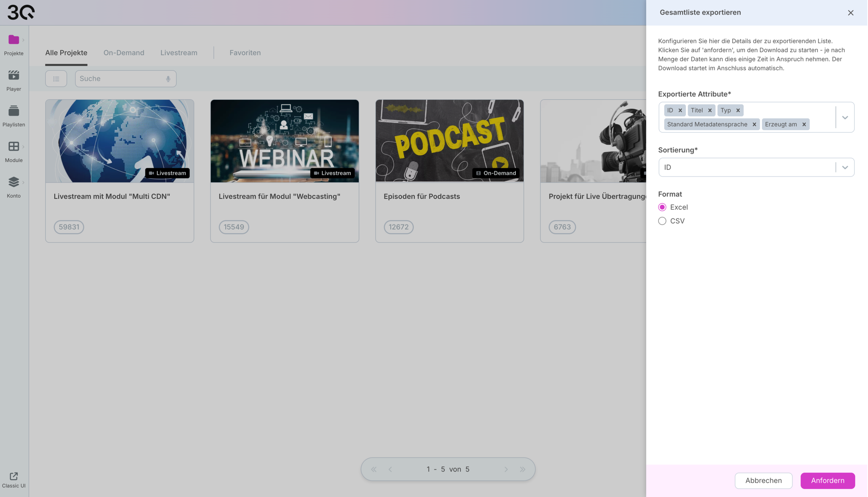
Task: Select the Excel format option
Action: point(662,207)
